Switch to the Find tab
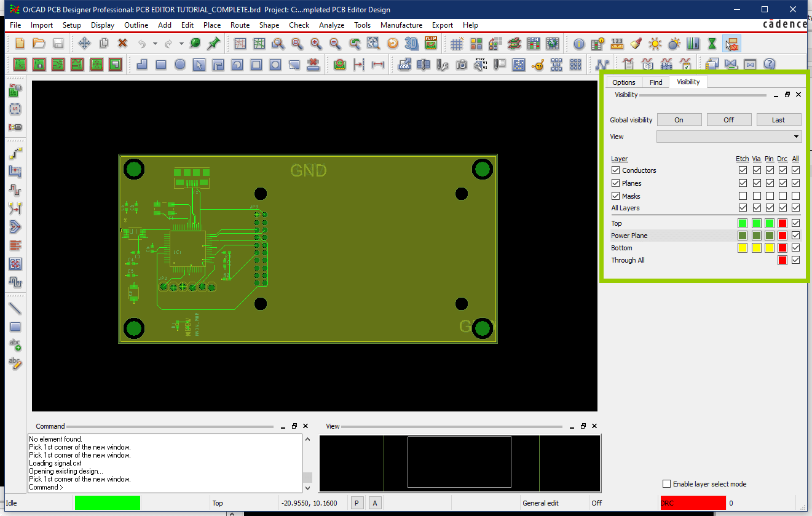 click(x=655, y=82)
